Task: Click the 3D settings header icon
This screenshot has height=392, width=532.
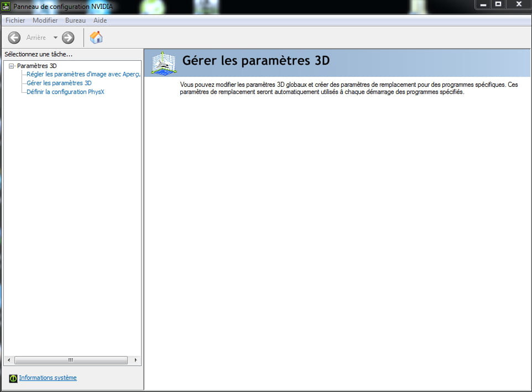Action: coord(163,62)
